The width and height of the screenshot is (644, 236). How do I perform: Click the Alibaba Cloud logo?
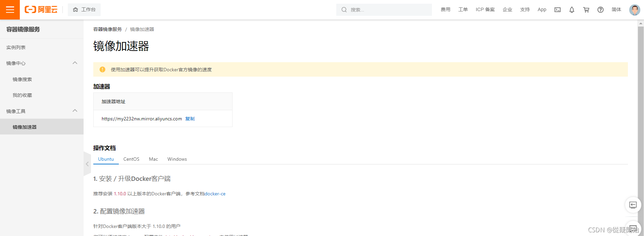[41, 10]
